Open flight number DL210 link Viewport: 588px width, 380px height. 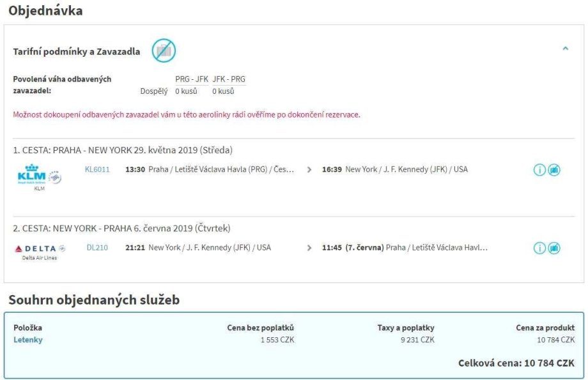click(x=97, y=248)
